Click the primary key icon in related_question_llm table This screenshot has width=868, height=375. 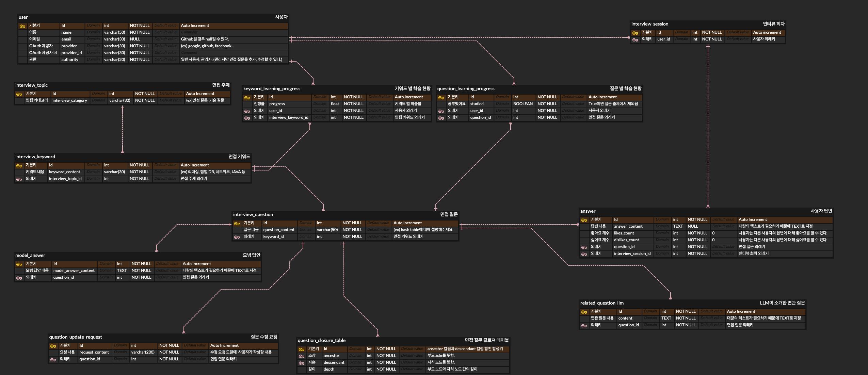tap(584, 312)
